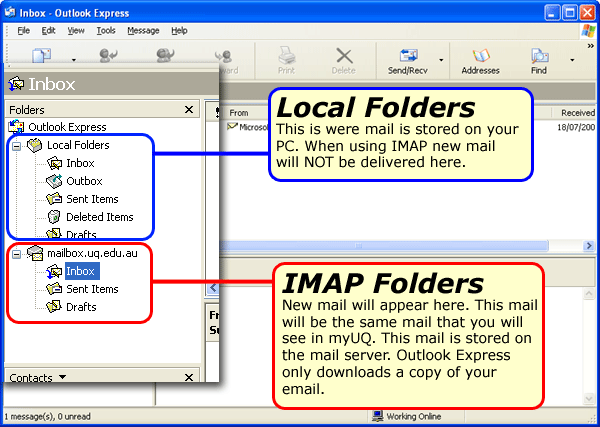Open Drafts under mailbox.uq.edu.au
Viewport: 600px width, 427px height.
81,307
